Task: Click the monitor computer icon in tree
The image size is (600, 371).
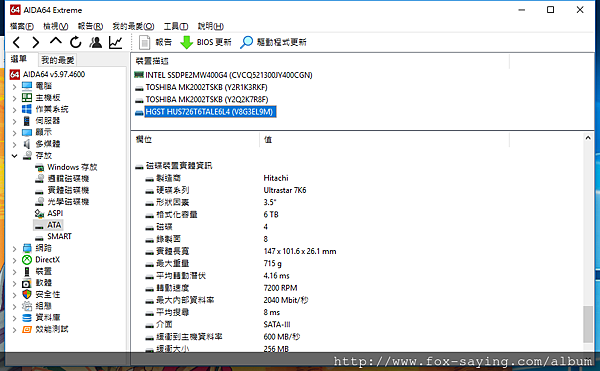Action: (x=27, y=86)
